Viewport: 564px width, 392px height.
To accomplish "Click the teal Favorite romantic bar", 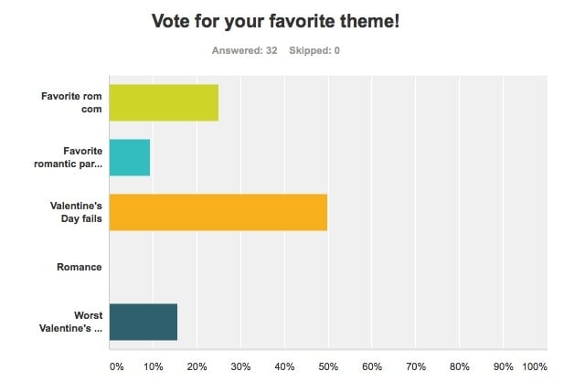I will point(130,157).
